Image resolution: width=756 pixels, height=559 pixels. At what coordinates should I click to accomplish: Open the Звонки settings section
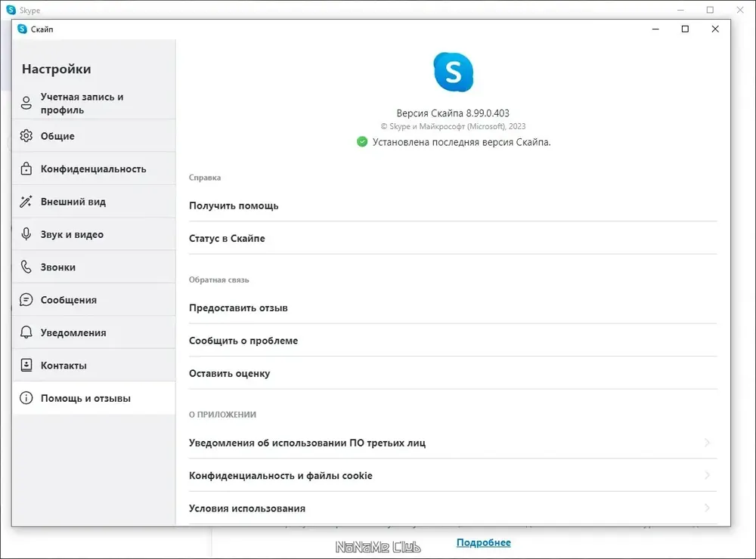point(94,267)
